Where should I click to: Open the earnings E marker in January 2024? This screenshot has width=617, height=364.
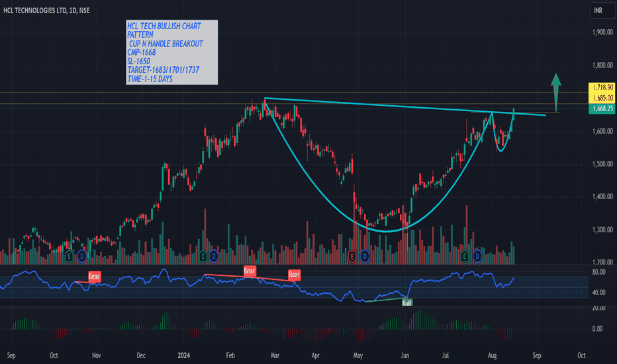[x=203, y=257]
